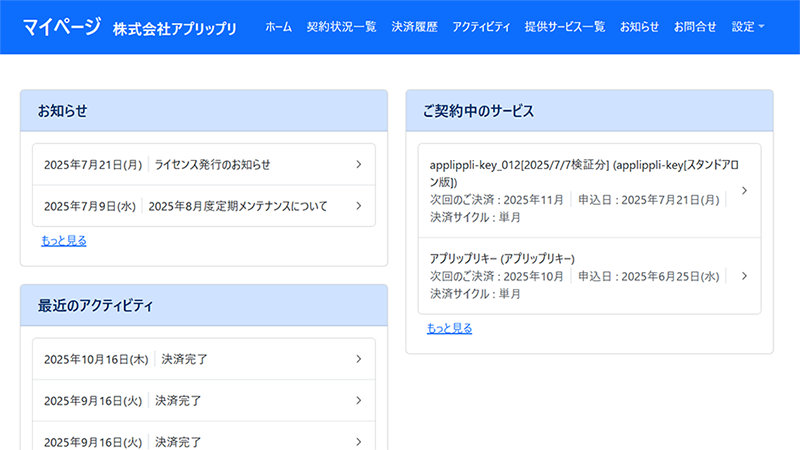Click the マイページ brand title
This screenshot has width=800, height=450.
[60, 27]
